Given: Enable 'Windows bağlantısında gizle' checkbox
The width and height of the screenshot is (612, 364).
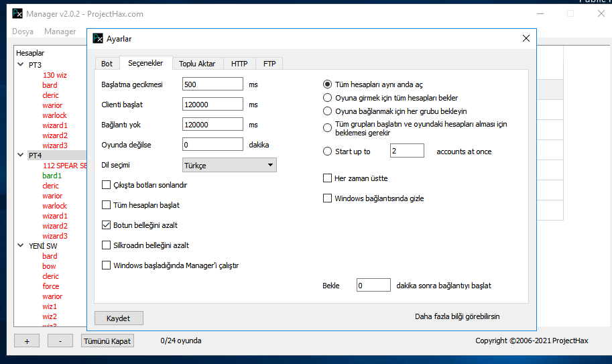Looking at the screenshot, I should pos(328,198).
